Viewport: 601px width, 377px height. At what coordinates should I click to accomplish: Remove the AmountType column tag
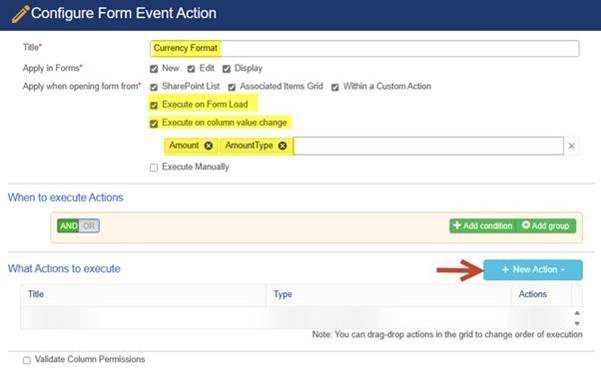click(282, 146)
